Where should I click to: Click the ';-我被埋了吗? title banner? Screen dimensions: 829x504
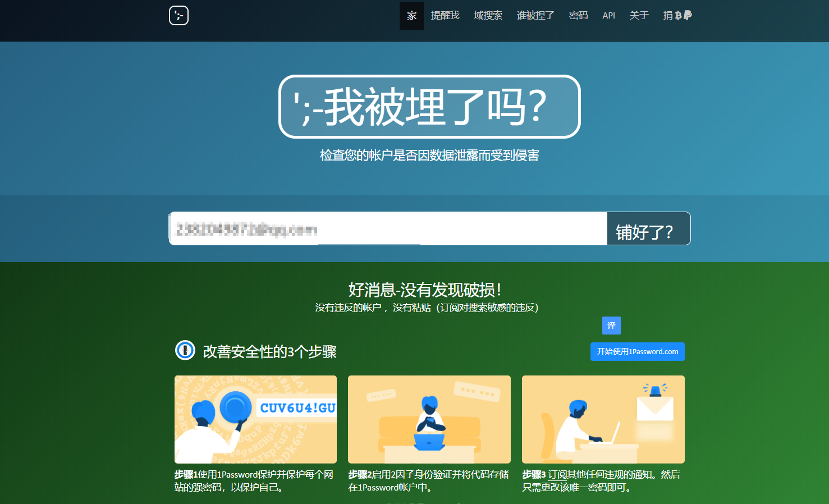point(429,107)
